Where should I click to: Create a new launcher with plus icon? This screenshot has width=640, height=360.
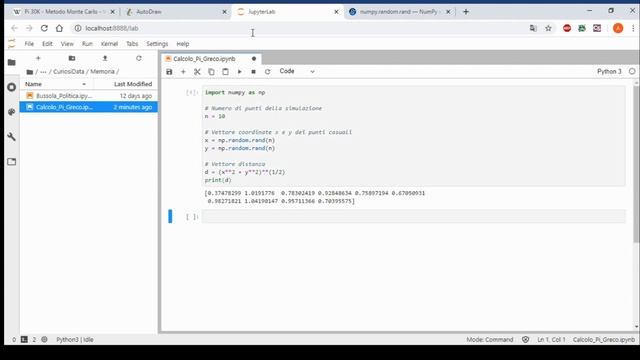click(x=38, y=58)
